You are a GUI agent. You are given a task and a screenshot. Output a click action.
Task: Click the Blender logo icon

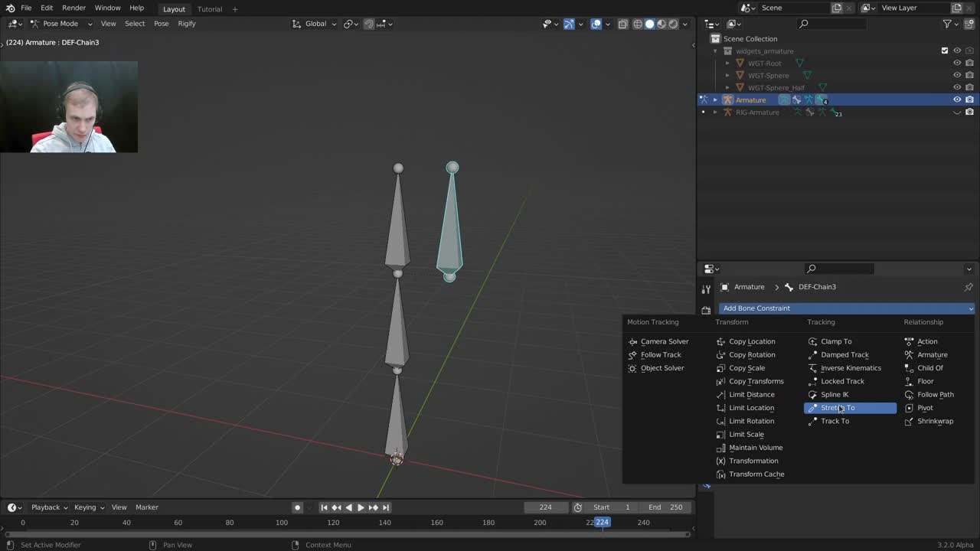coord(10,8)
